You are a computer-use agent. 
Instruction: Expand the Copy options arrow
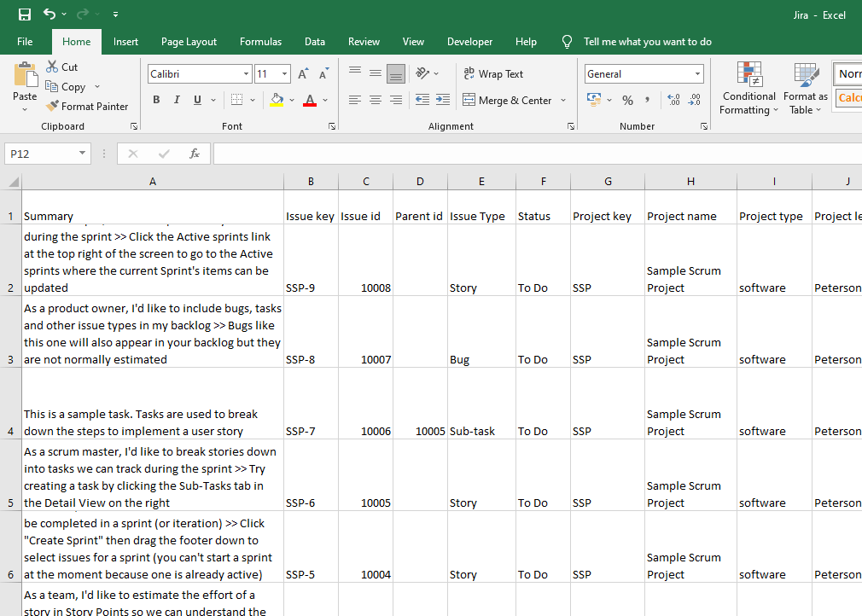click(x=97, y=87)
